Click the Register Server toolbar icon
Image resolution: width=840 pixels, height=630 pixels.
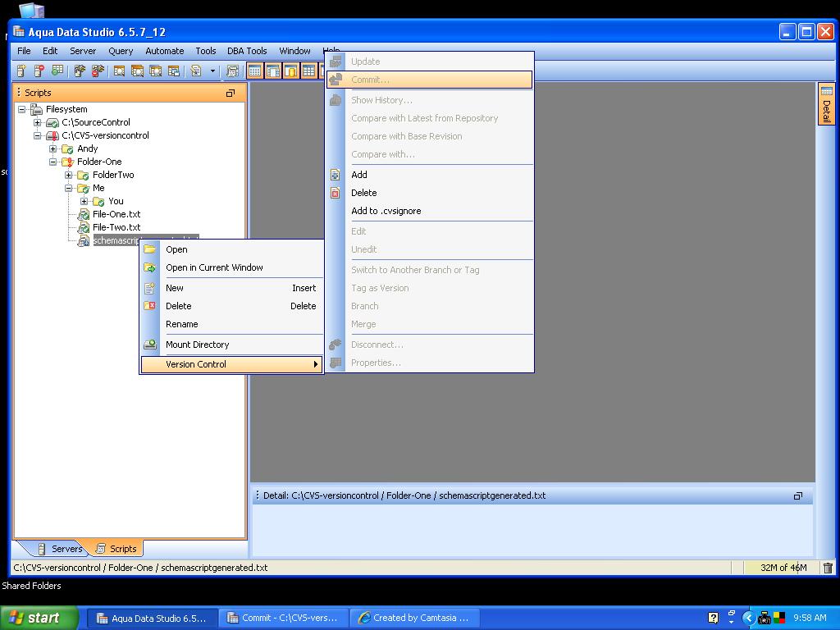pyautogui.click(x=21, y=71)
